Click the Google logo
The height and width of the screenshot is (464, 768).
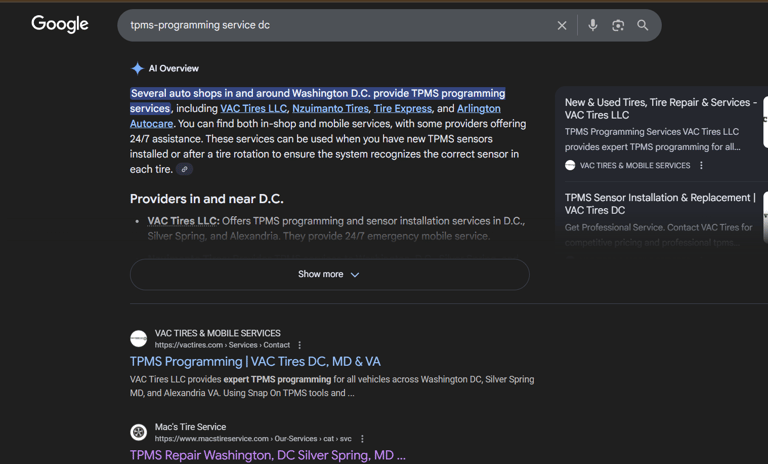(60, 24)
